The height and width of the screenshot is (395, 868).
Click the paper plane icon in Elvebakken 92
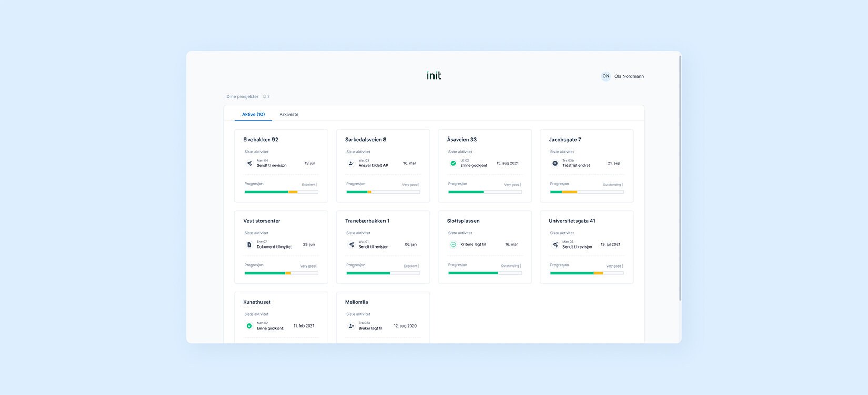pyautogui.click(x=249, y=163)
